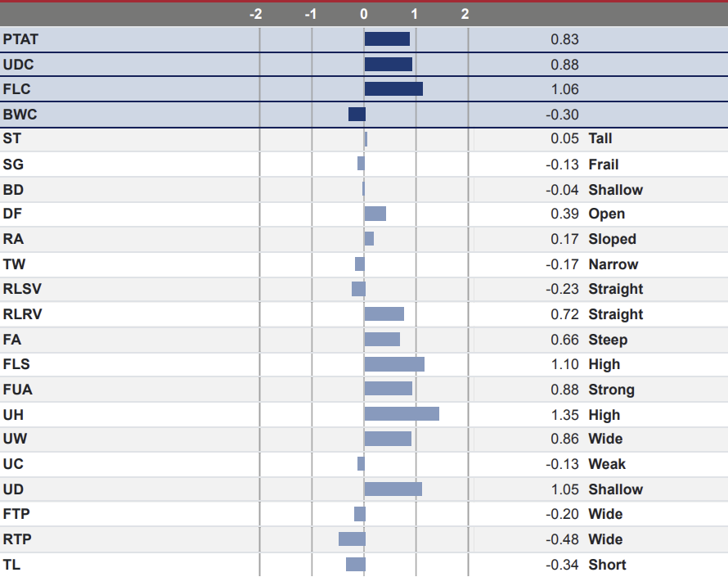Select the 'Sloped' label in RA row
This screenshot has height=586, width=728.
click(x=612, y=240)
